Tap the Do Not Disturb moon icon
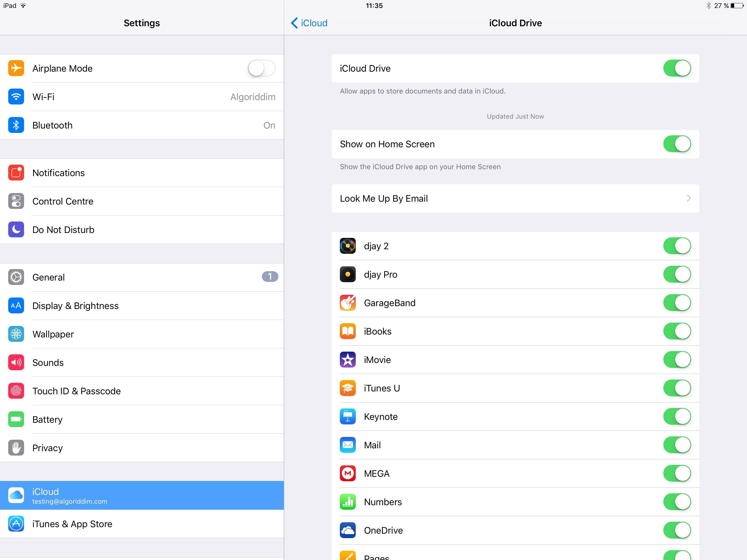 coord(16,229)
